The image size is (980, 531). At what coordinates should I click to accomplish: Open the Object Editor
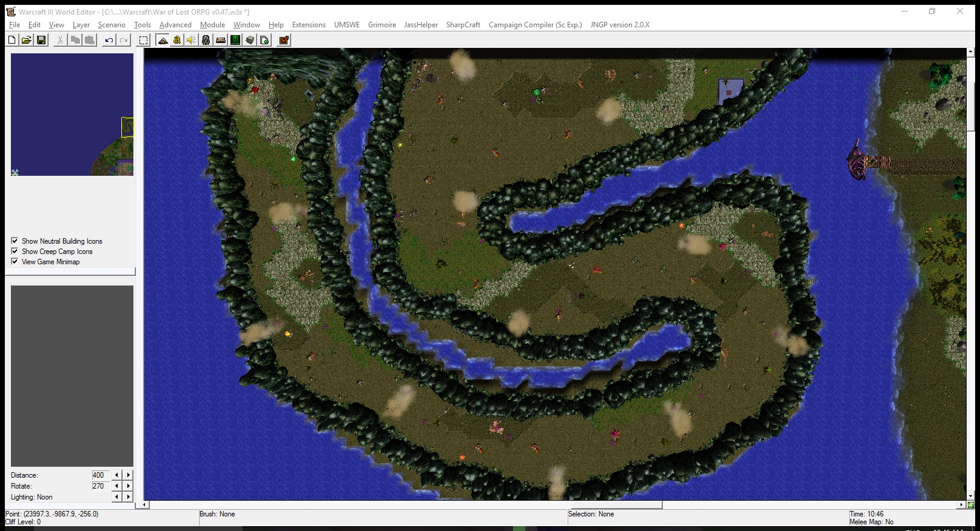(x=206, y=40)
